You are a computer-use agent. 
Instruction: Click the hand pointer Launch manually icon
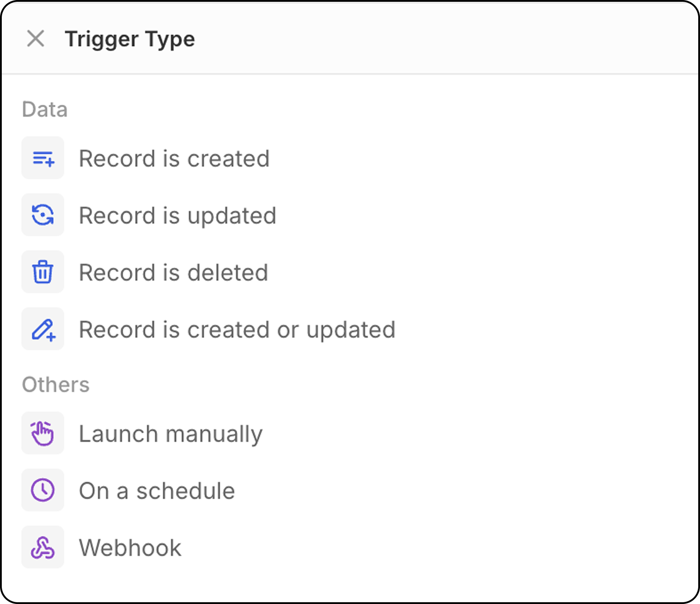[43, 433]
